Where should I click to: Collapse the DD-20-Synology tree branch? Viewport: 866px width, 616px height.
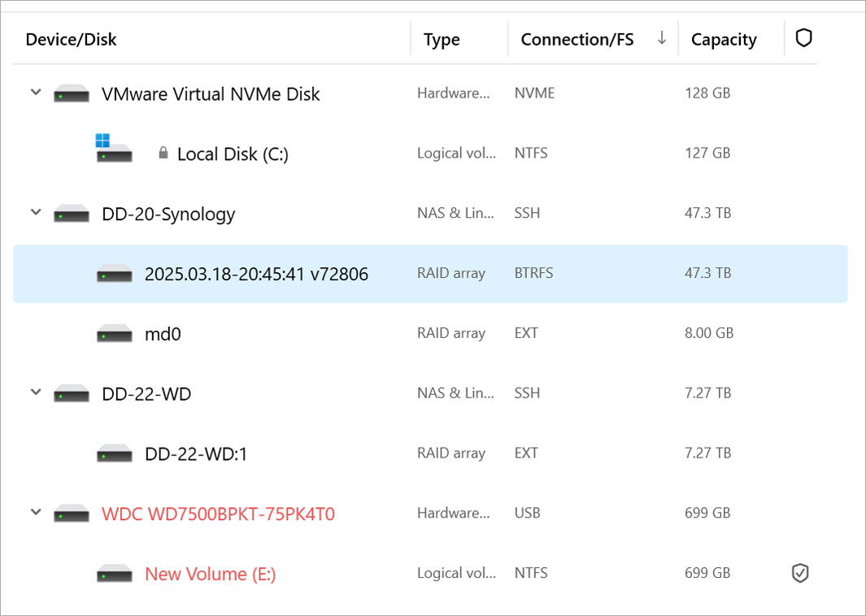pos(36,212)
